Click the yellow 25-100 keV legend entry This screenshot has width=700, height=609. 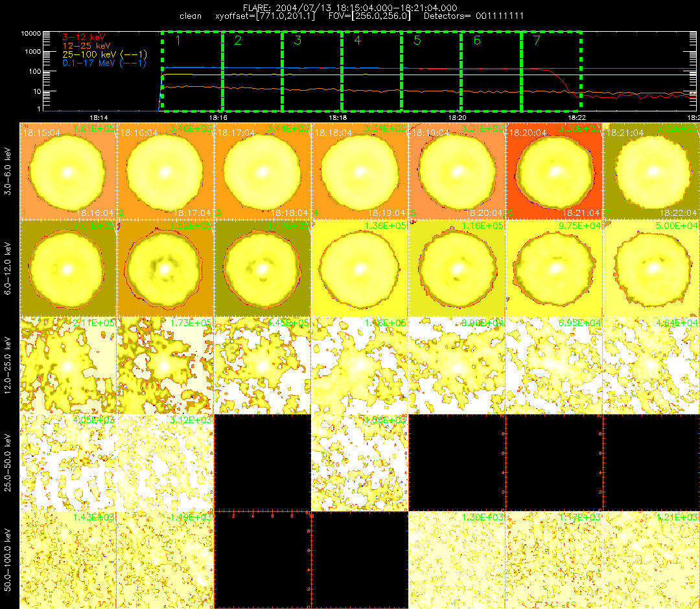pyautogui.click(x=104, y=54)
